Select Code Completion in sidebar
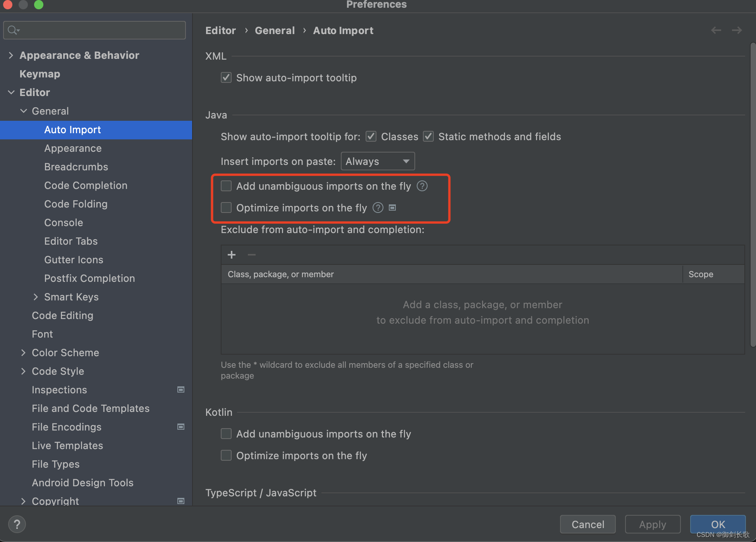 [86, 185]
